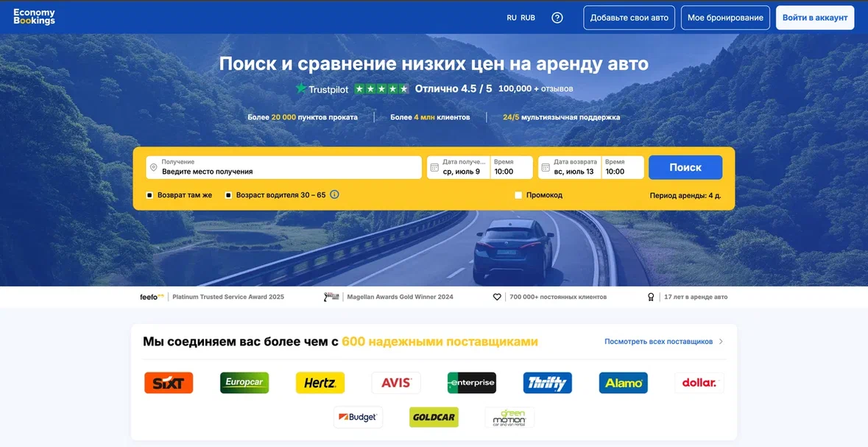Image resolution: width=868 pixels, height=447 pixels.
Task: Click the Avis supplier logo
Action: [x=396, y=383]
